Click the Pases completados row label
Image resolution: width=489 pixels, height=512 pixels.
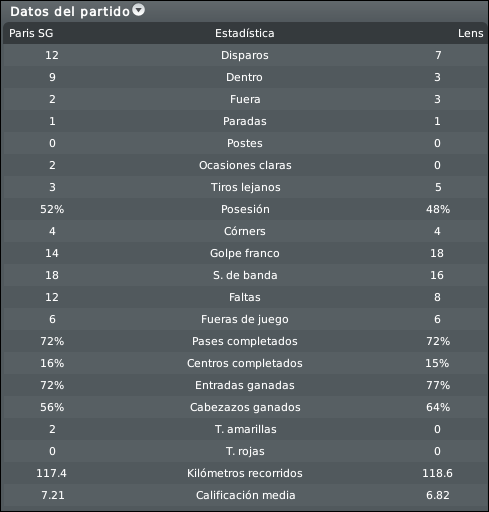click(x=245, y=341)
